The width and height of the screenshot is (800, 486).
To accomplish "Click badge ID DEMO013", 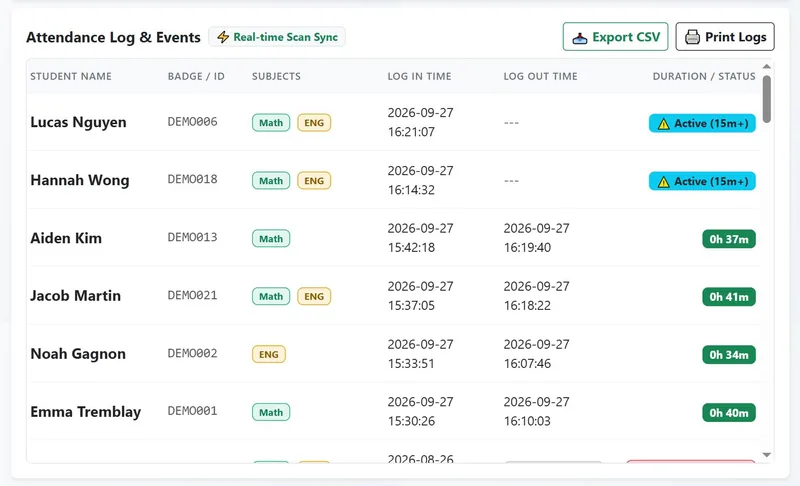I will click(193, 238).
